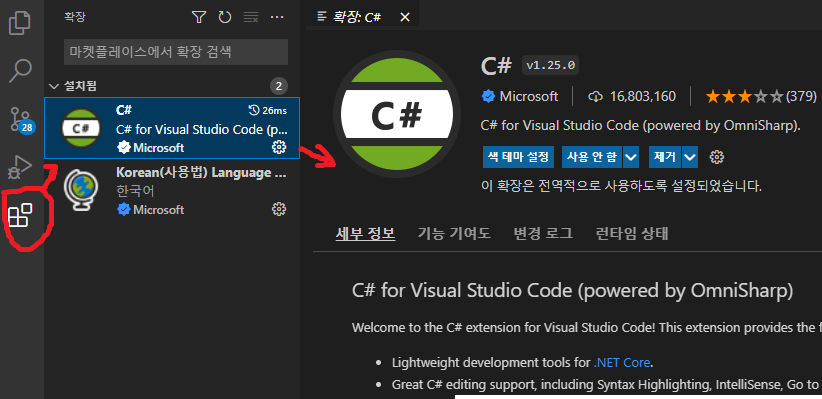Open manage gear for C# list item
Image resolution: width=822 pixels, height=399 pixels.
pos(279,147)
